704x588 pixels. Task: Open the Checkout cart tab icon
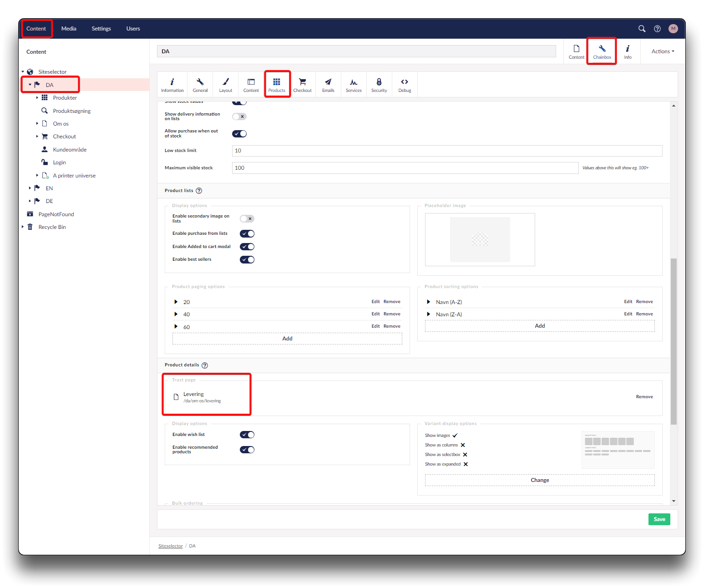coord(302,85)
